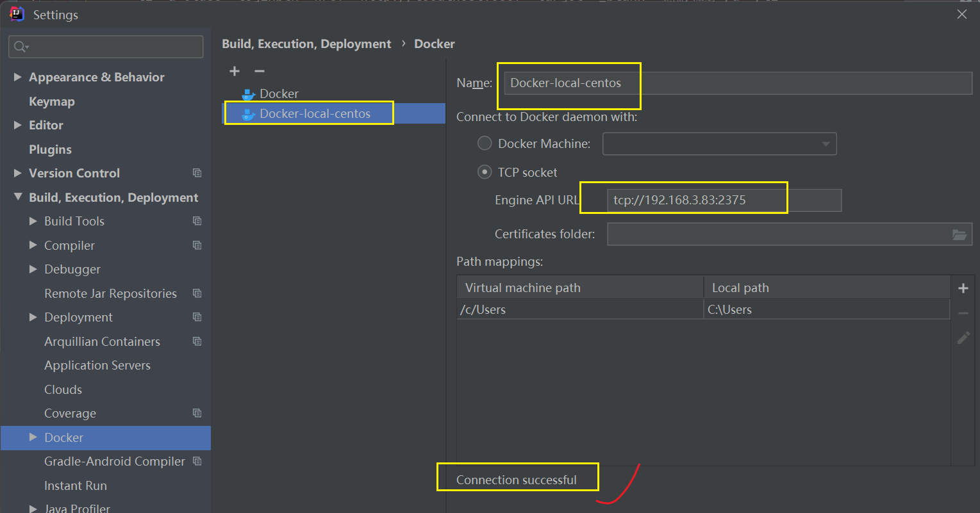This screenshot has width=980, height=513.
Task: Edit path mapping with pencil icon
Action: (x=963, y=338)
